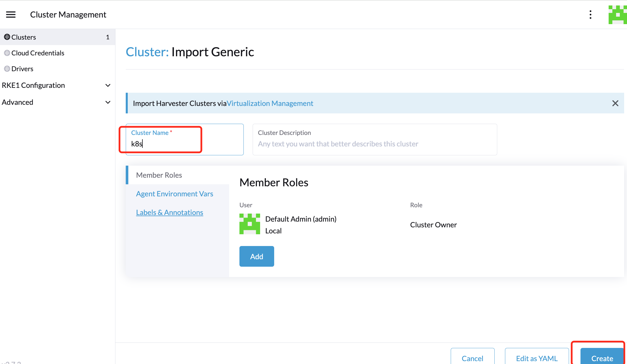
Task: Open the Clusters sidebar item
Action: coord(24,37)
